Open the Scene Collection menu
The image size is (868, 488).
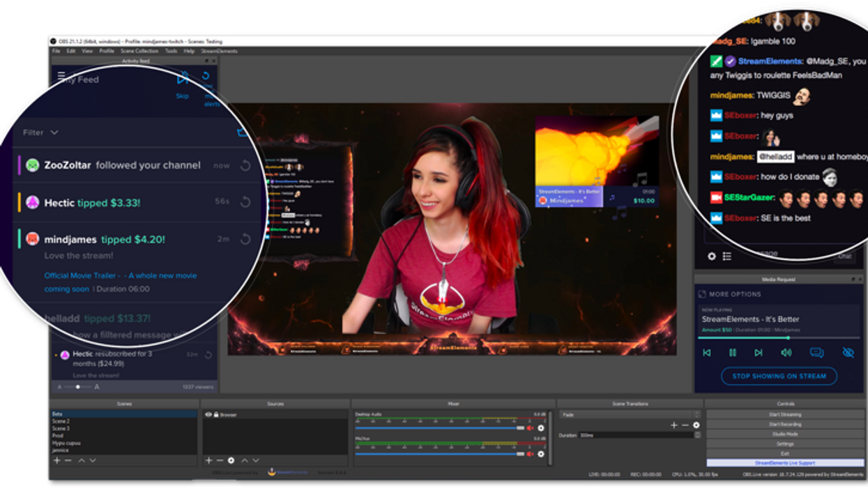tap(139, 52)
